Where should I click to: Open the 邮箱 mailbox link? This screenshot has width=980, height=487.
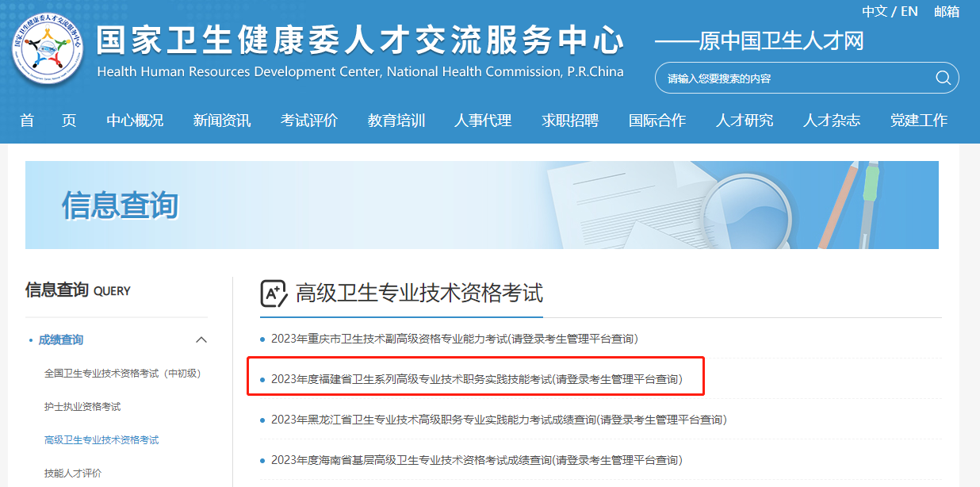pos(947,11)
